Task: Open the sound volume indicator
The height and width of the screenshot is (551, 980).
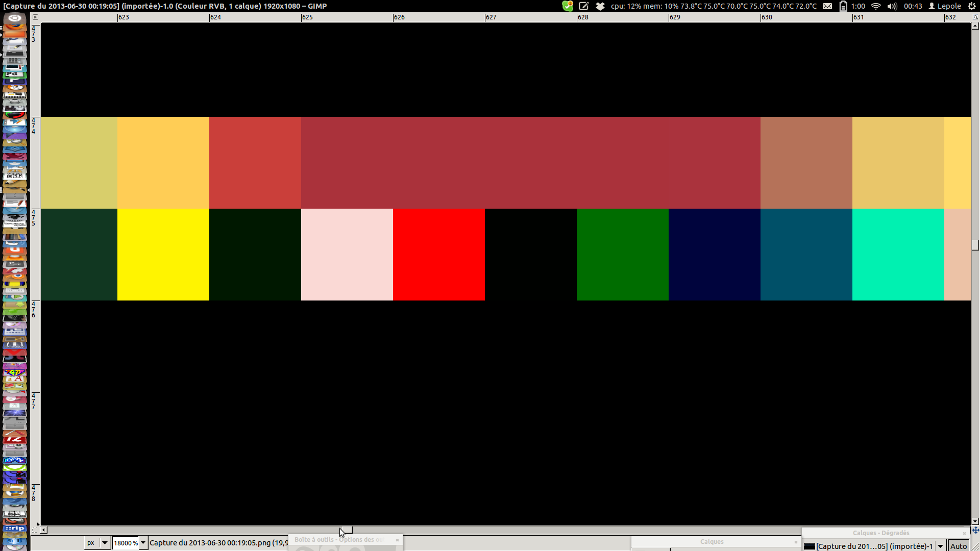Action: (892, 6)
